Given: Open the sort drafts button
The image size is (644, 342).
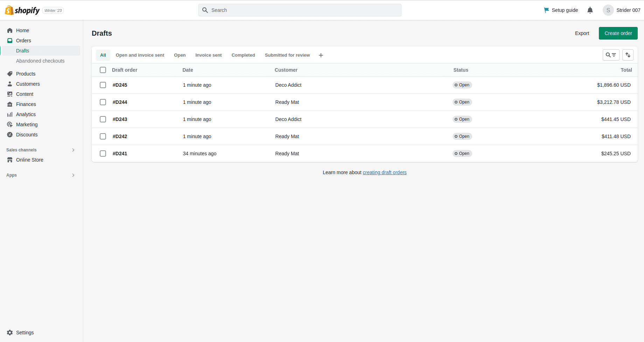Looking at the screenshot, I should click(x=628, y=55).
